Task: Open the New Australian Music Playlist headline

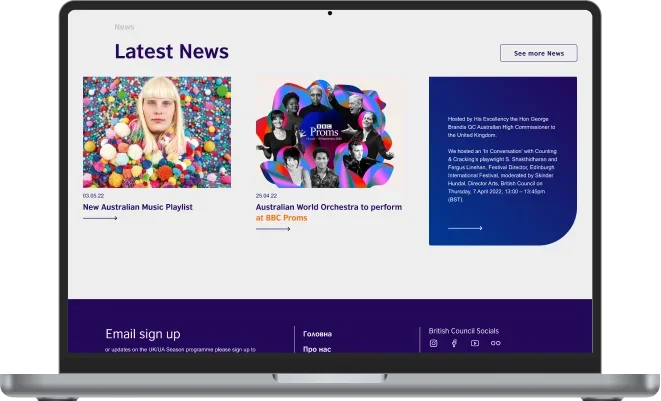Action: [138, 207]
